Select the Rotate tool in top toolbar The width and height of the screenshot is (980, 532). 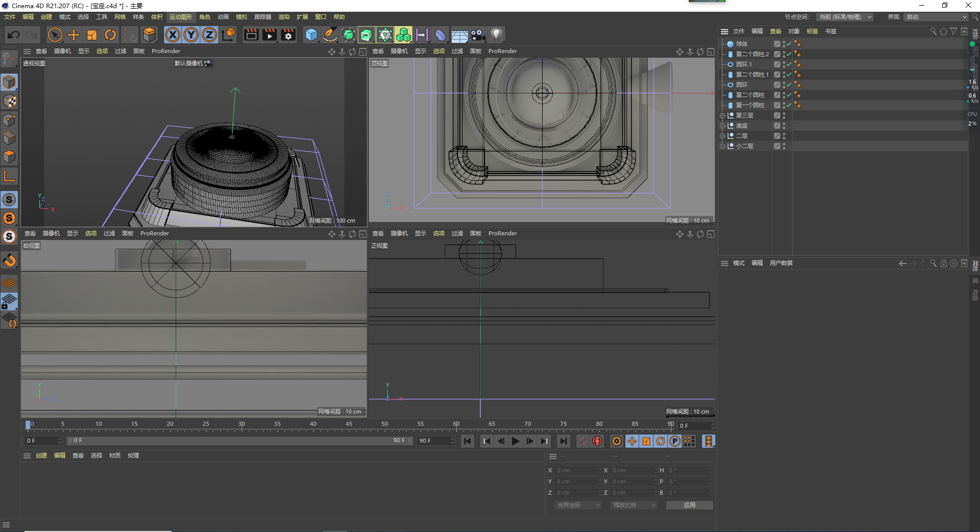[110, 35]
